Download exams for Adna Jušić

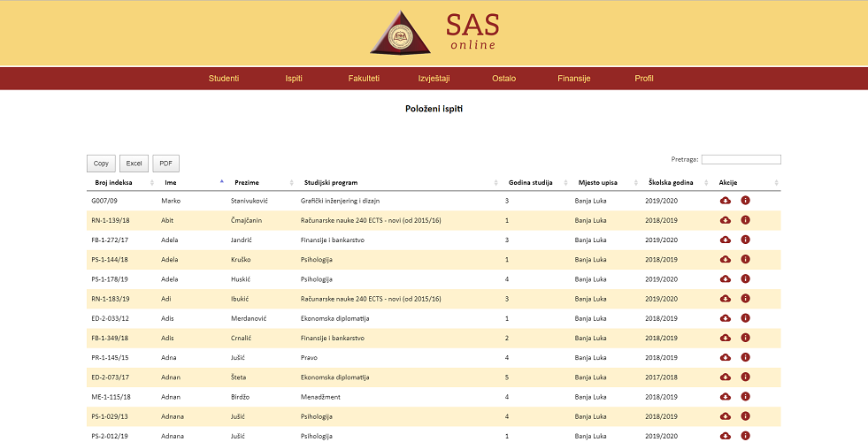[726, 357]
